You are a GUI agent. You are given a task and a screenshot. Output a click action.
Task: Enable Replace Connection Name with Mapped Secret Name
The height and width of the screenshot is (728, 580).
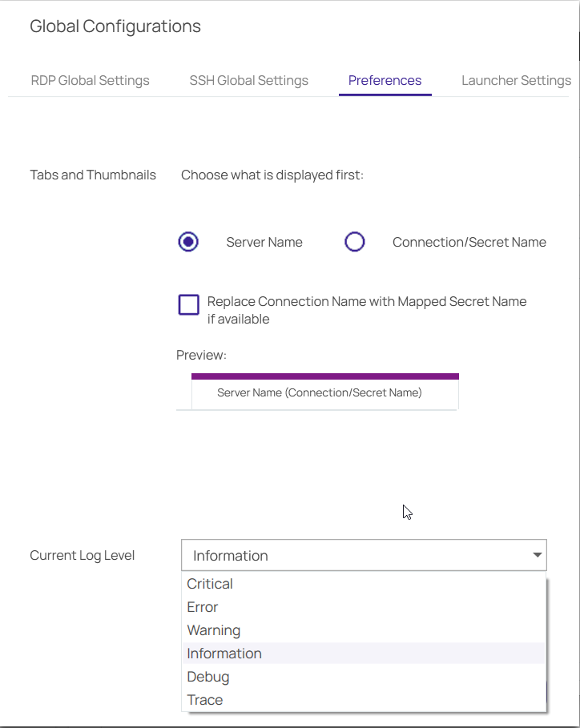(189, 305)
